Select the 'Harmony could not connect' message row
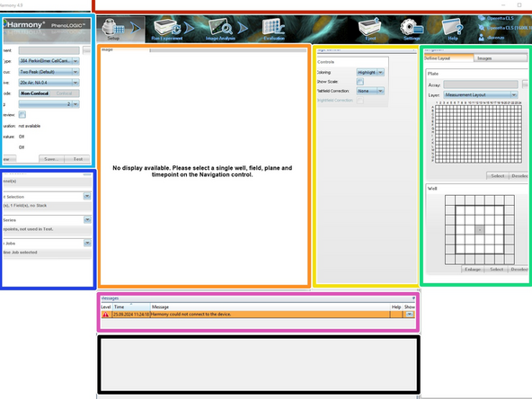532x399 pixels. click(258, 315)
